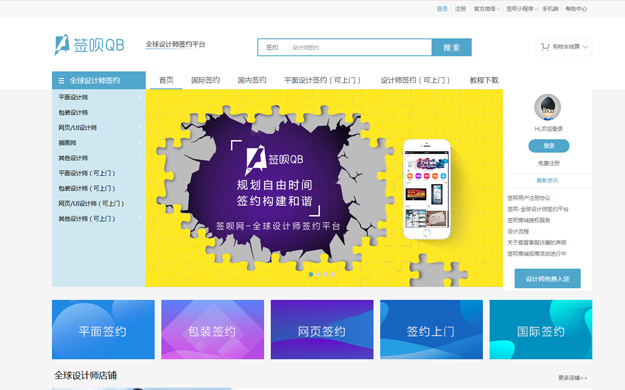The height and width of the screenshot is (390, 625).
Task: Select the first carousel indicator dot
Action: 311,274
